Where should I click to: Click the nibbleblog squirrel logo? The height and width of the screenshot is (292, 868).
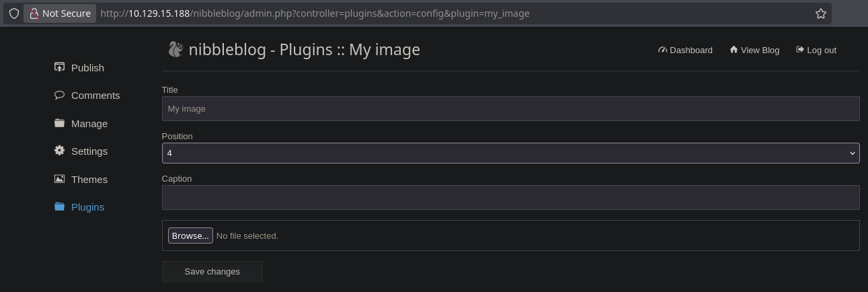tap(175, 49)
